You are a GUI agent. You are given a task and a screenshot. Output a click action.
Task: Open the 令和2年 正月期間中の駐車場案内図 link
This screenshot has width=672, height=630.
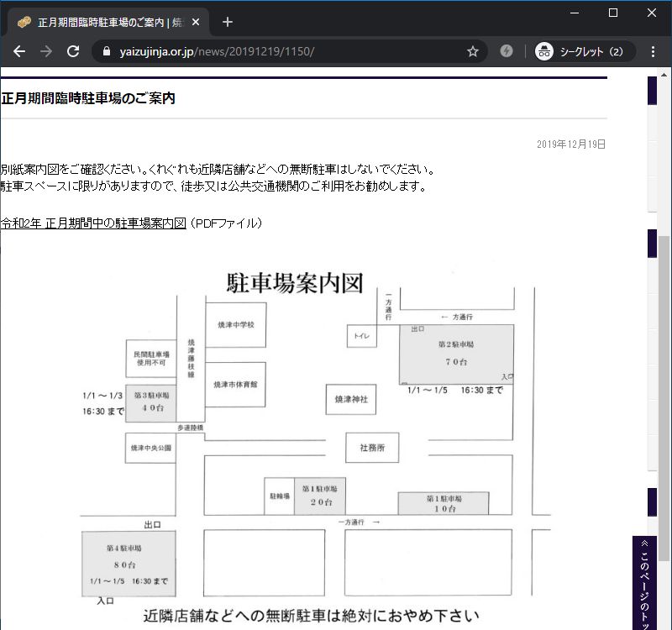pos(92,223)
